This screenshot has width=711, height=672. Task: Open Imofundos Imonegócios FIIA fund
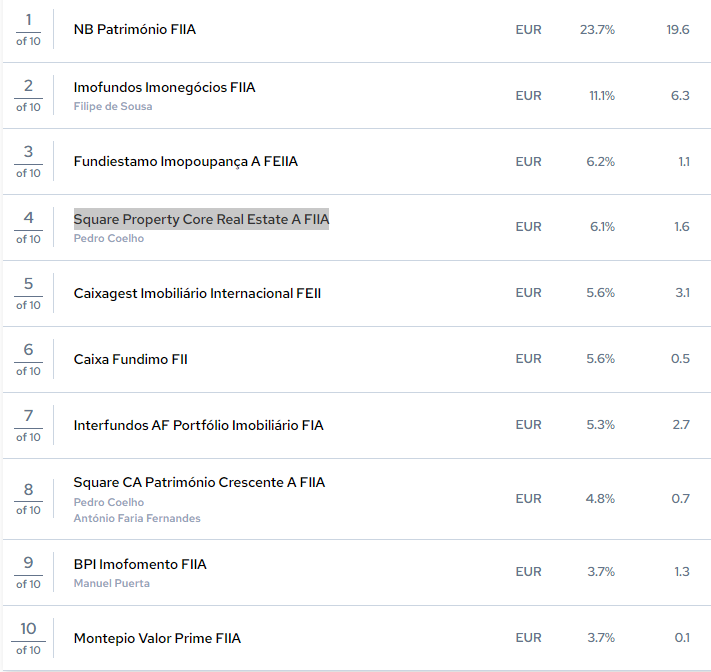point(164,88)
